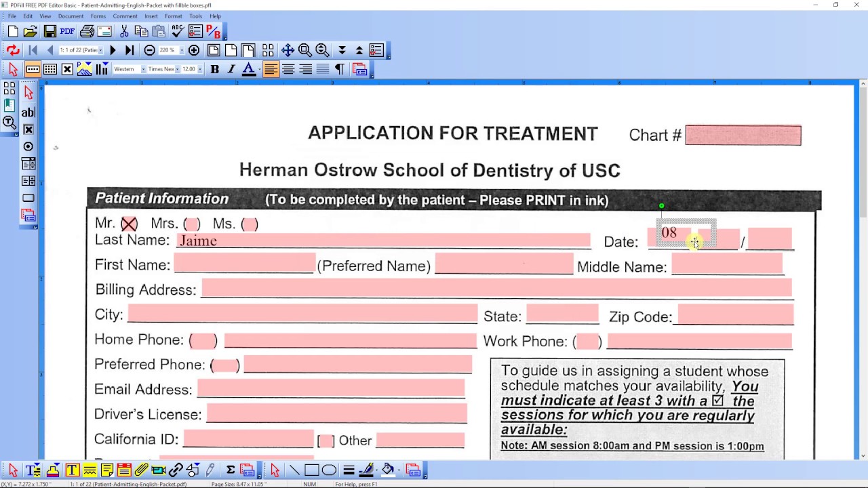Save the project with the floppy disk icon
Viewport: 868px width, 488px height.
pyautogui.click(x=50, y=31)
